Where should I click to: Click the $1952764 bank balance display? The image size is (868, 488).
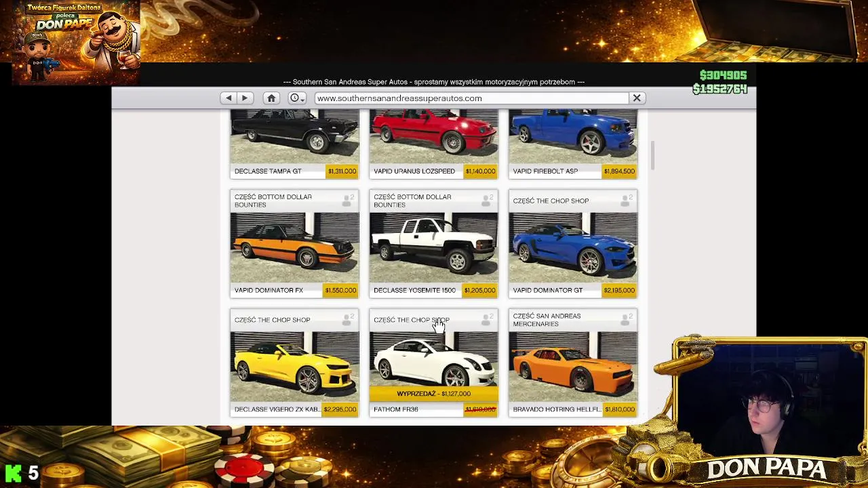719,89
